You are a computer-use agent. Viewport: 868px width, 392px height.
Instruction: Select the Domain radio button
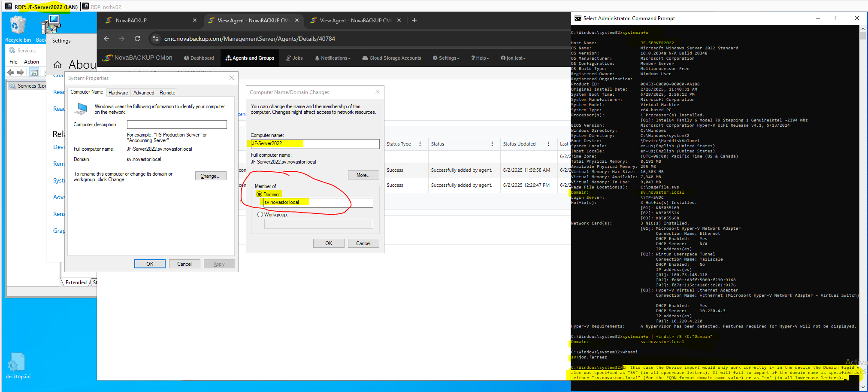pyautogui.click(x=260, y=194)
